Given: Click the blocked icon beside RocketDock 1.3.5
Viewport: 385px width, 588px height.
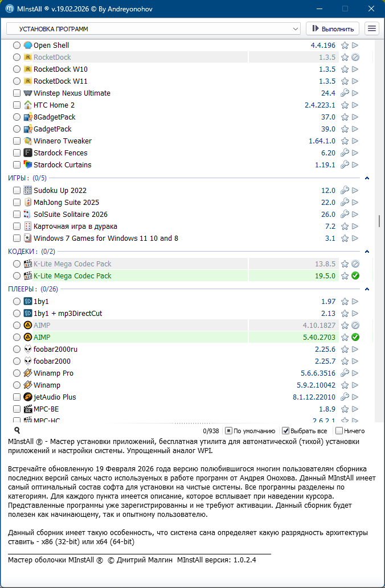Looking at the screenshot, I should tap(355, 57).
